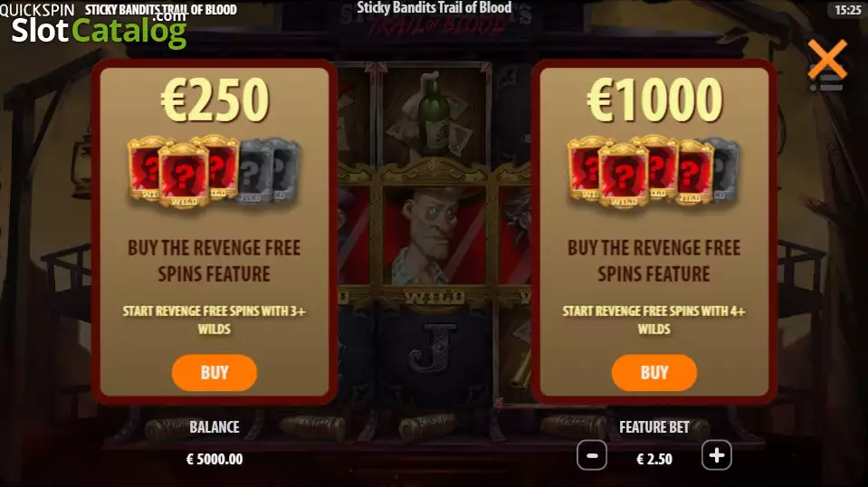Viewport: 868px width, 487px height.
Task: Click the €250 price heading
Action: (x=215, y=100)
